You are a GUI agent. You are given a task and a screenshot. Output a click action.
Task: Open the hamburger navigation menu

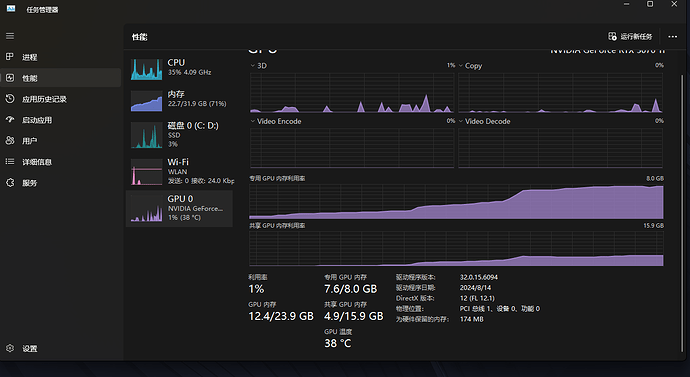click(10, 36)
